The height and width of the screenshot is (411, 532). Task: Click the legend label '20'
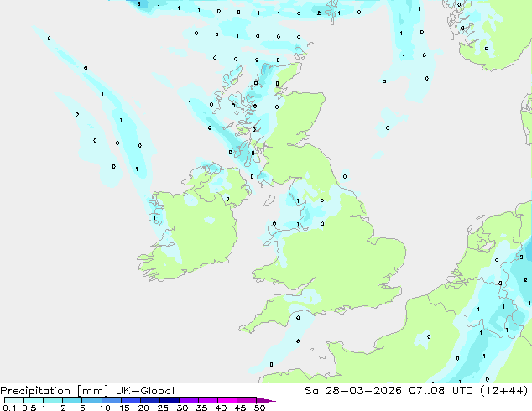coord(143,408)
